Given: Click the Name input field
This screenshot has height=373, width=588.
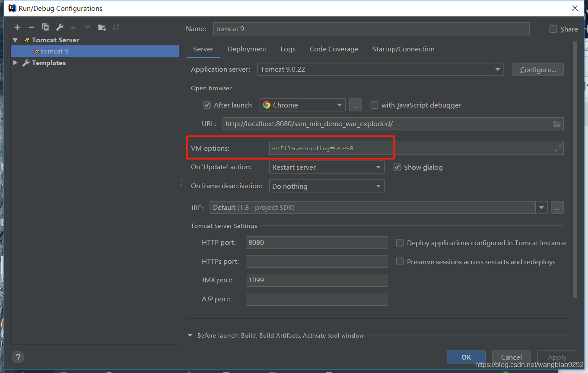Looking at the screenshot, I should point(372,29).
